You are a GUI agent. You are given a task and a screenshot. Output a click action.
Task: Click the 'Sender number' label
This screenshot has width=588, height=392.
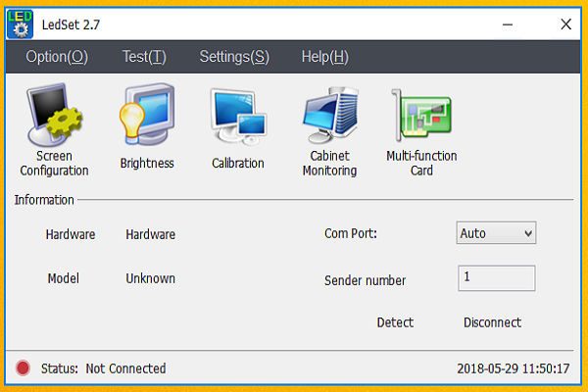pyautogui.click(x=365, y=280)
